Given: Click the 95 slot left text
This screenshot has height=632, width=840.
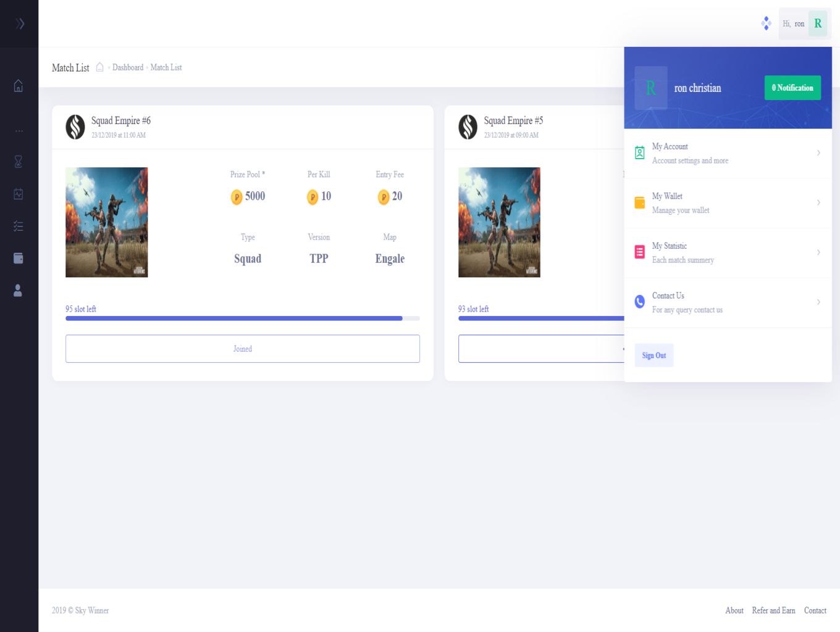Looking at the screenshot, I should coord(81,309).
